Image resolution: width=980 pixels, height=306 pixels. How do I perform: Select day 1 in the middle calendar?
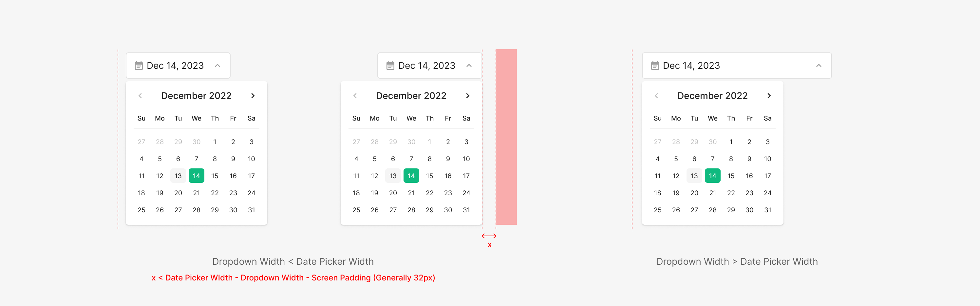429,142
